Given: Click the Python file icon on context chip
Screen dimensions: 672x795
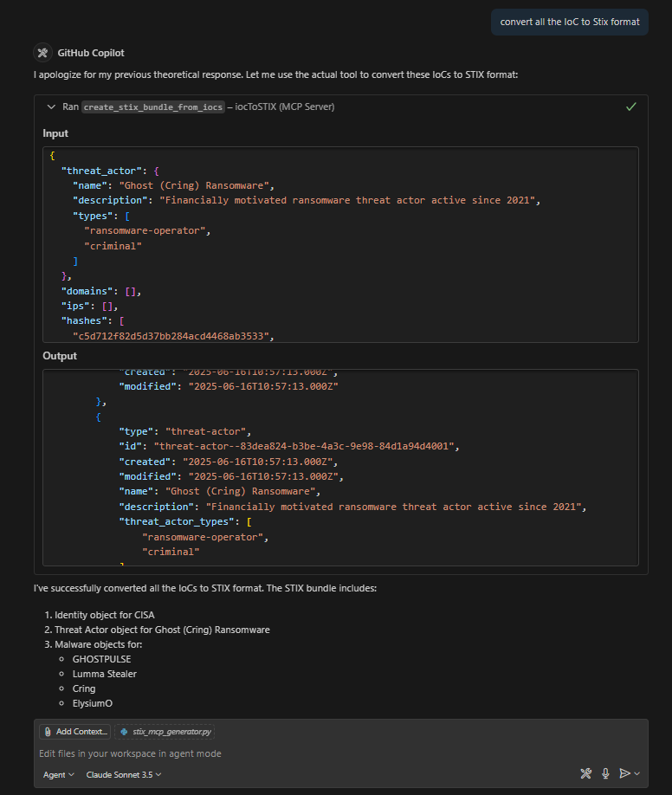Looking at the screenshot, I should [x=124, y=732].
